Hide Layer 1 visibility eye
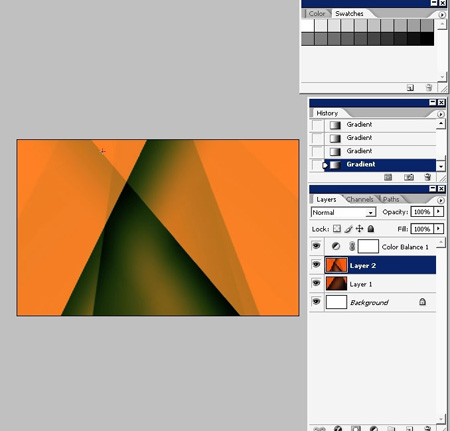 [x=316, y=283]
